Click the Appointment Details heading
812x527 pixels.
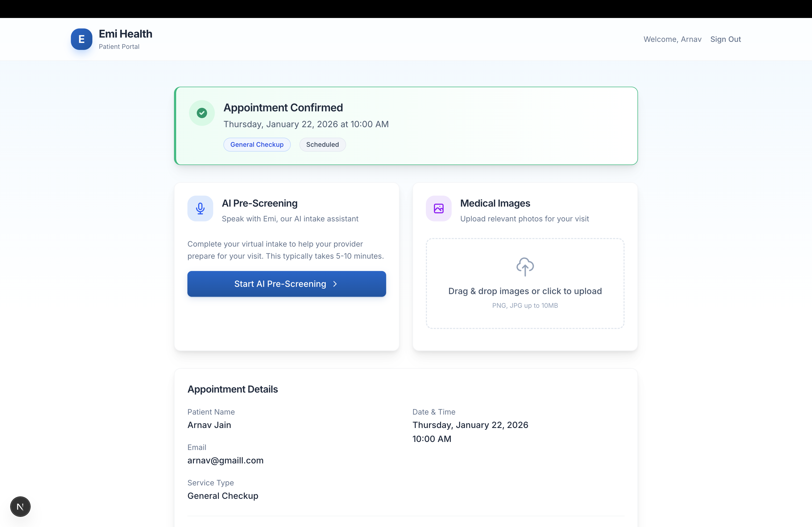pyautogui.click(x=232, y=389)
